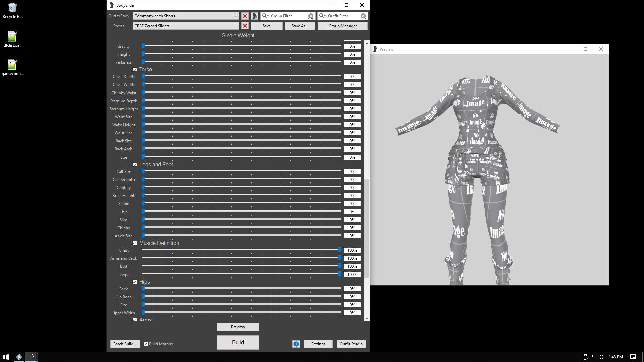644x362 pixels.
Task: Select dlclist.xml desktop file
Action: (12, 39)
